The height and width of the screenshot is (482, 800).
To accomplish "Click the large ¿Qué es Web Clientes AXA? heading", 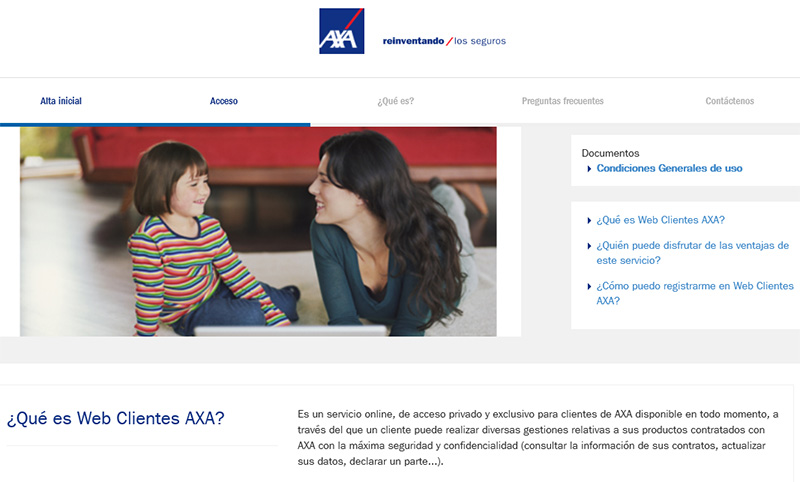I will click(x=115, y=418).
